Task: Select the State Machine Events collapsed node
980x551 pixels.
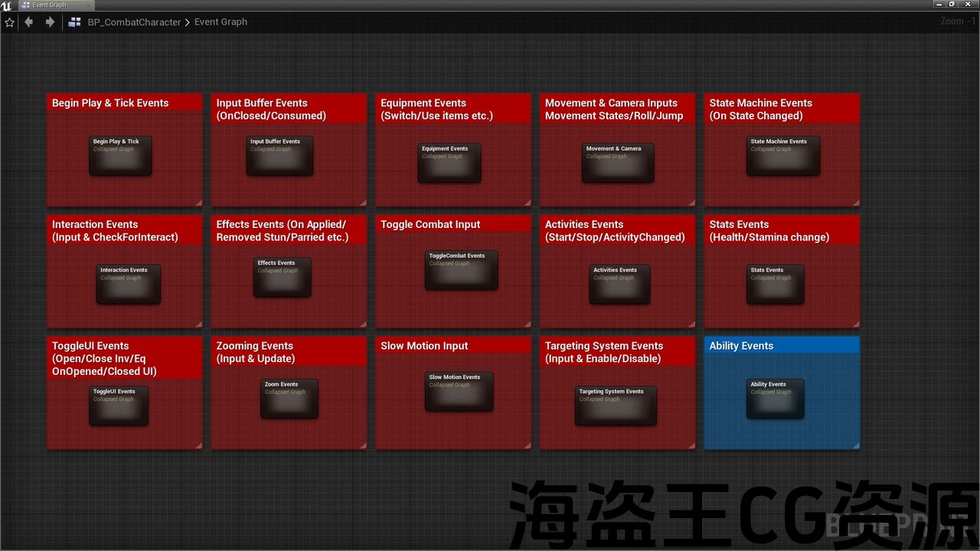Action: pyautogui.click(x=782, y=156)
